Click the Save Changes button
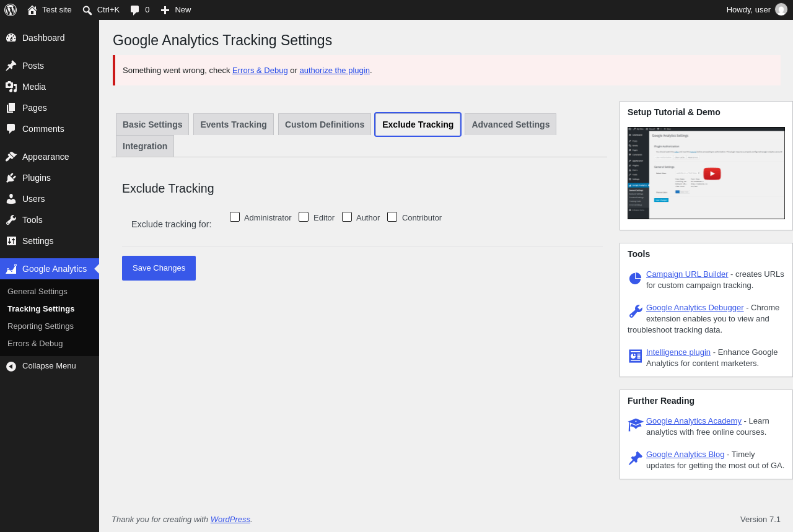793x532 pixels. pyautogui.click(x=159, y=268)
